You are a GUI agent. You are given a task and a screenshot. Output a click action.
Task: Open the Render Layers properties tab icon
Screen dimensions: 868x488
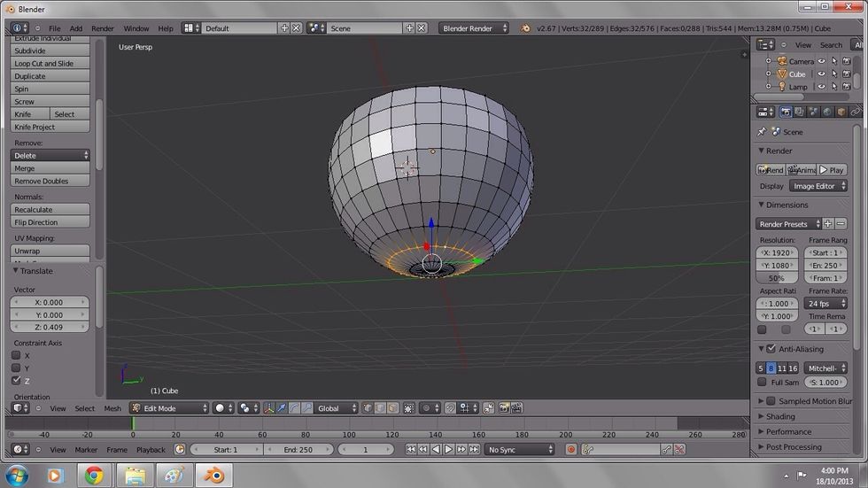(x=799, y=112)
